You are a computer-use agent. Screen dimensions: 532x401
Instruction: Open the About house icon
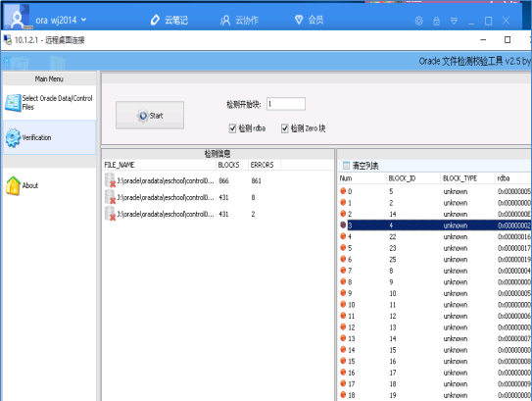click(14, 185)
